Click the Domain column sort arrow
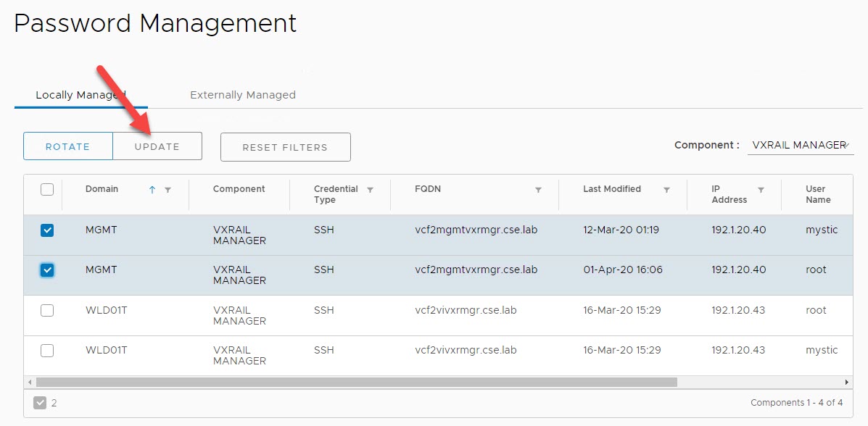Viewport: 868px width, 426px height. click(152, 190)
